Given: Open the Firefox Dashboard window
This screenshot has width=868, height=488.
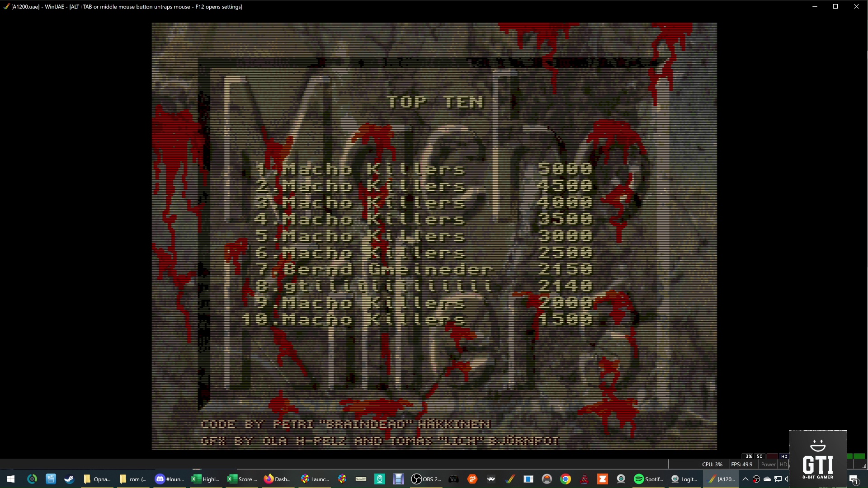Looking at the screenshot, I should pyautogui.click(x=277, y=479).
